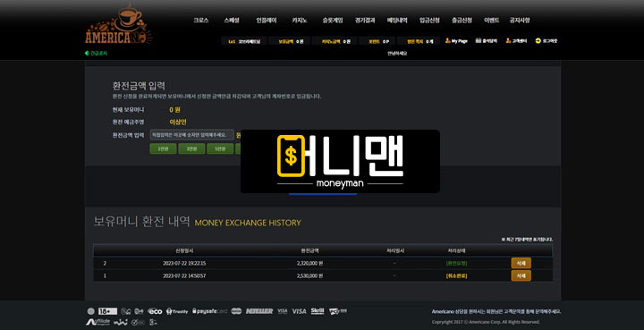Open the 슬롯게임 menu
This screenshot has height=330, width=644.
click(x=332, y=20)
